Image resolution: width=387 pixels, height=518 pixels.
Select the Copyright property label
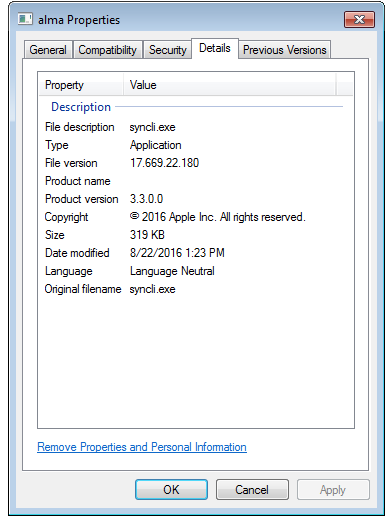tap(66, 217)
